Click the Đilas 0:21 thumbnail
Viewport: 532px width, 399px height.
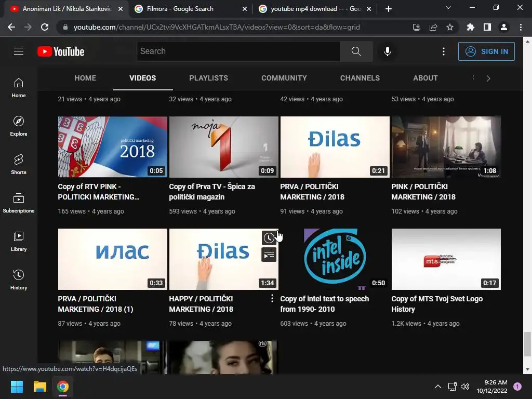335,147
